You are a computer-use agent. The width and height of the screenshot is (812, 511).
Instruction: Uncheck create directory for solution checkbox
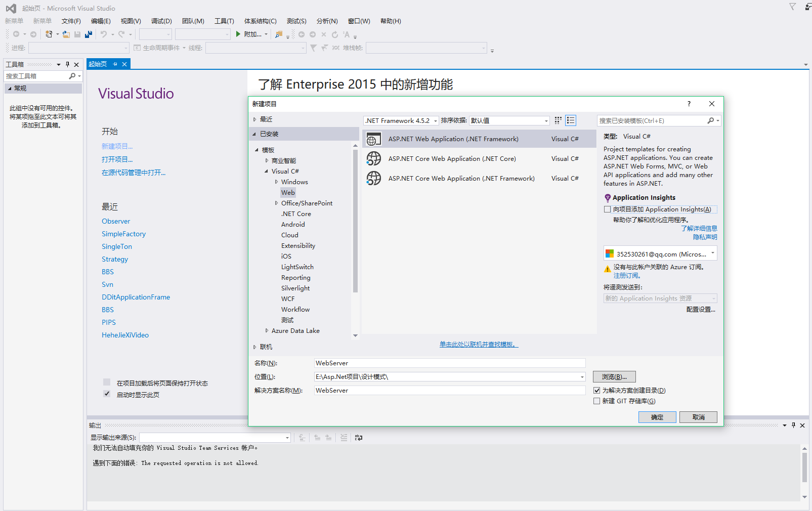[597, 391]
